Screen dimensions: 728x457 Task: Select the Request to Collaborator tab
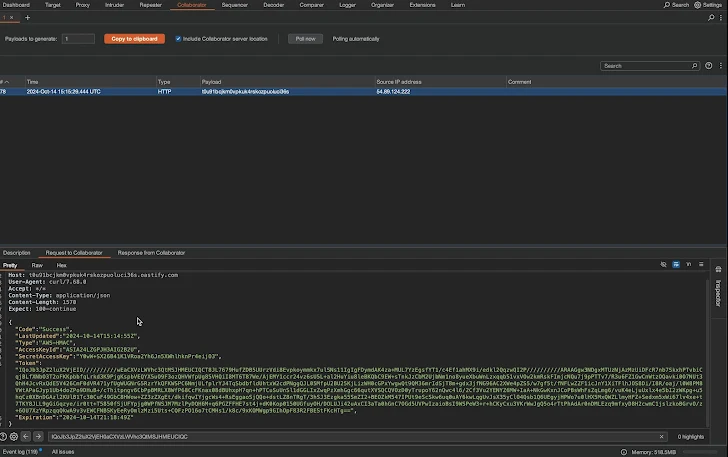(x=74, y=253)
